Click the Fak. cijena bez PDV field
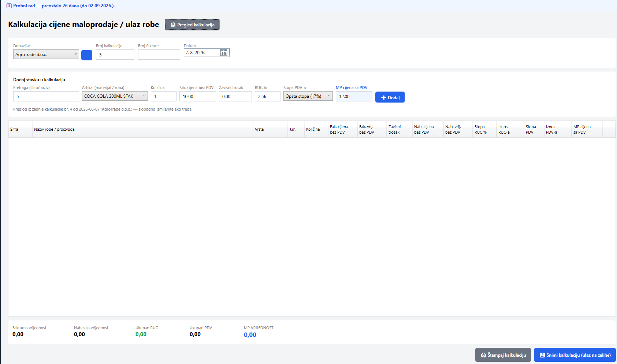Screen dimensions: 617x364 (198, 96)
